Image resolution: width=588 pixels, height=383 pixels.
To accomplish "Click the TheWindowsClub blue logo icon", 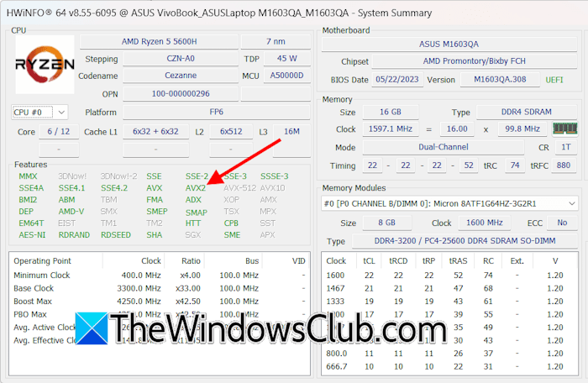I will 92,328.
